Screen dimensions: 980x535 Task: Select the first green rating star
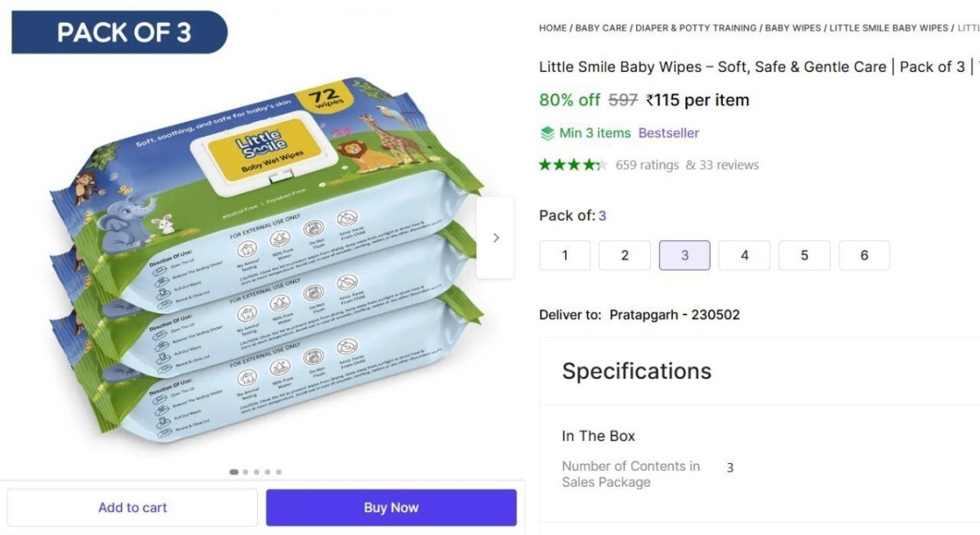[545, 163]
